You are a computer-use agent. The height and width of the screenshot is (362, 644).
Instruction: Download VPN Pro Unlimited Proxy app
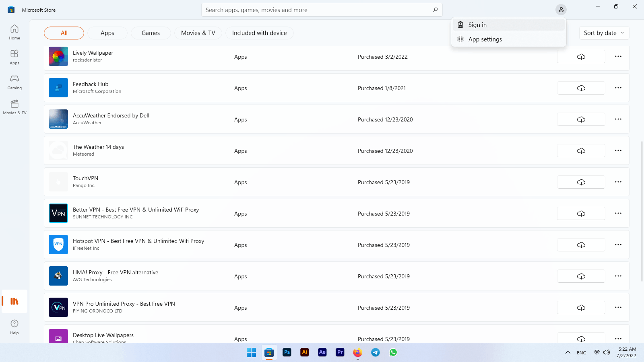click(x=581, y=308)
